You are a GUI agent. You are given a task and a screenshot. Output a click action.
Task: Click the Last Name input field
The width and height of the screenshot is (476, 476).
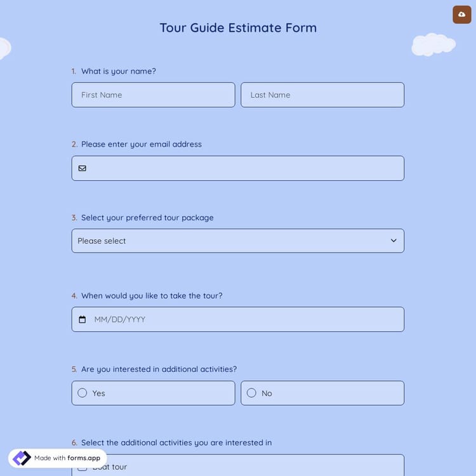pos(322,95)
